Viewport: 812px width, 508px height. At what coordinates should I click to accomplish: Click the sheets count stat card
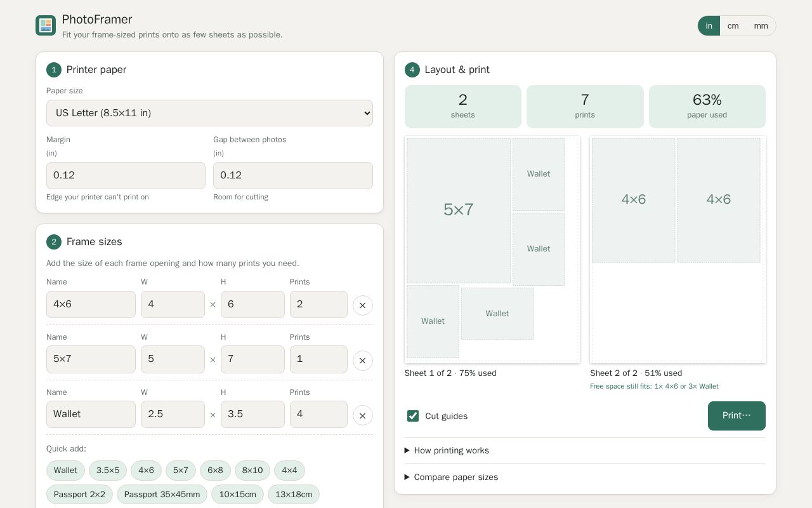tap(463, 107)
